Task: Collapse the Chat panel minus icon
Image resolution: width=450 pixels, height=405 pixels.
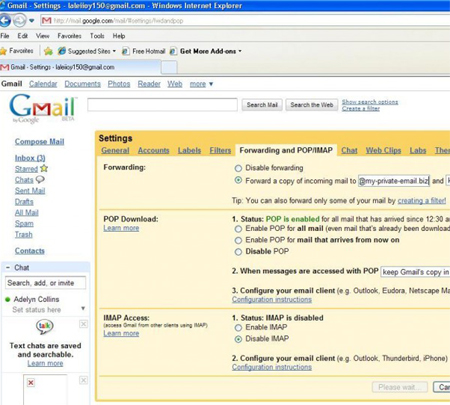Action: [x=8, y=267]
